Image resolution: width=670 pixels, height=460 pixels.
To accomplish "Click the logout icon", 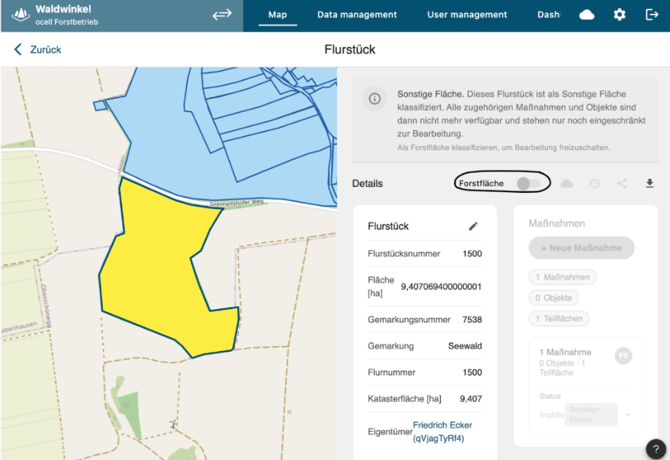I will pyautogui.click(x=652, y=15).
